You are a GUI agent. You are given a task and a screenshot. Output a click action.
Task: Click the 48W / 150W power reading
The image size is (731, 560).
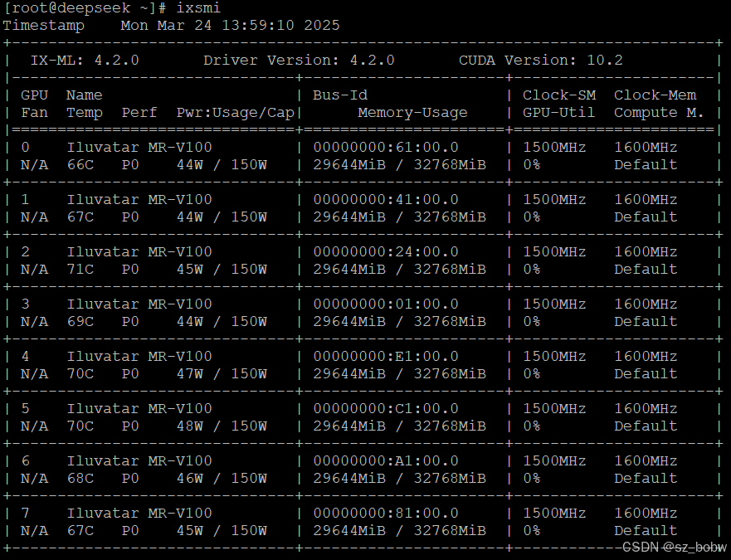[222, 426]
